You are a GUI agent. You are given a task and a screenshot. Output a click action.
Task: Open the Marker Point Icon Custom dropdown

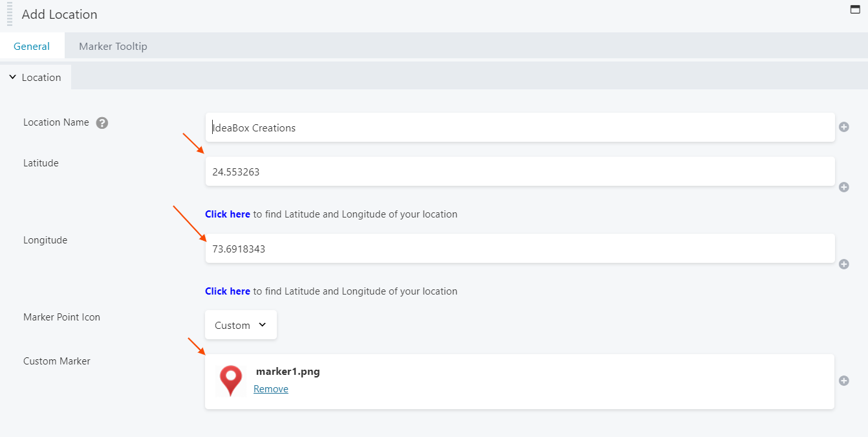[241, 325]
